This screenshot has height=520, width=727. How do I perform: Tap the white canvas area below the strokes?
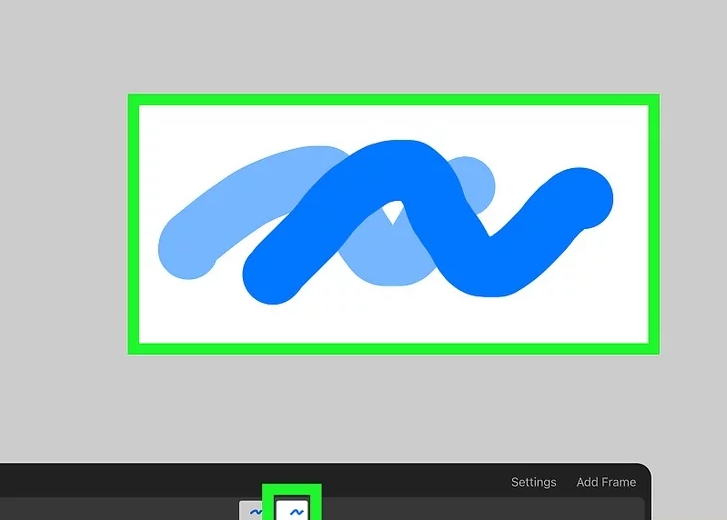tap(400, 320)
